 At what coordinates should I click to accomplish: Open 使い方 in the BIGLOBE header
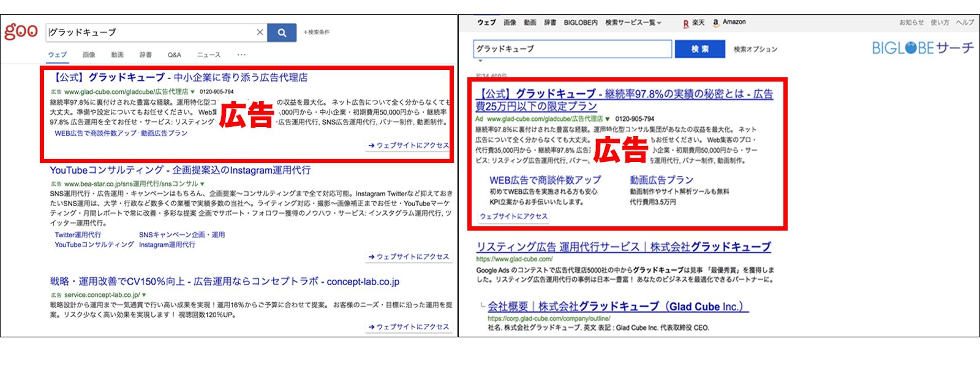point(940,23)
